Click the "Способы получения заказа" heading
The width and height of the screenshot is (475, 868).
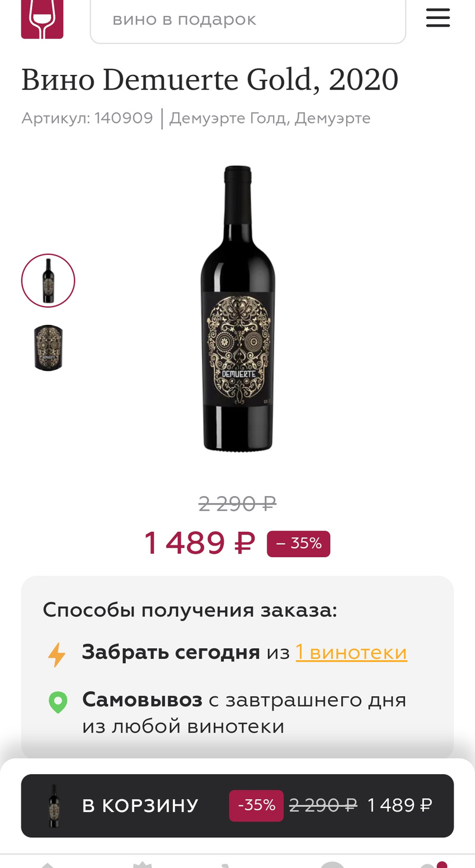point(190,610)
